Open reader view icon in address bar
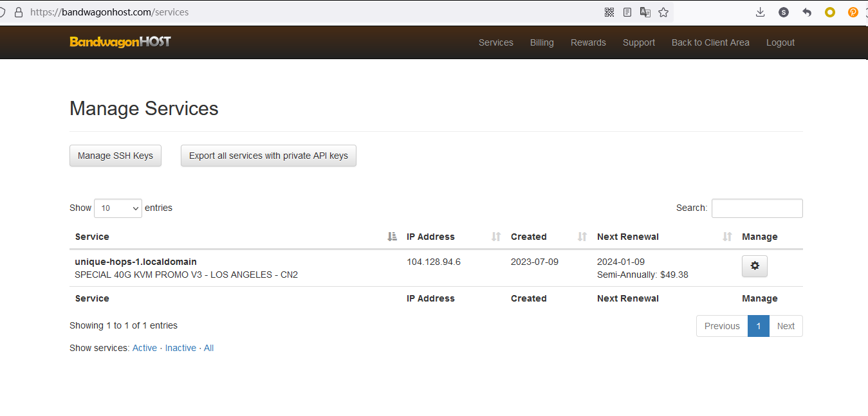 click(627, 12)
